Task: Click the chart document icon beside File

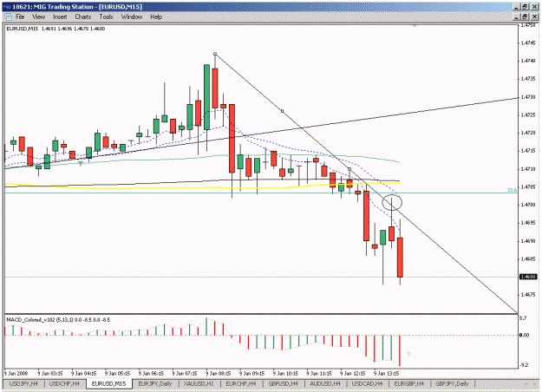Action: 8,16
